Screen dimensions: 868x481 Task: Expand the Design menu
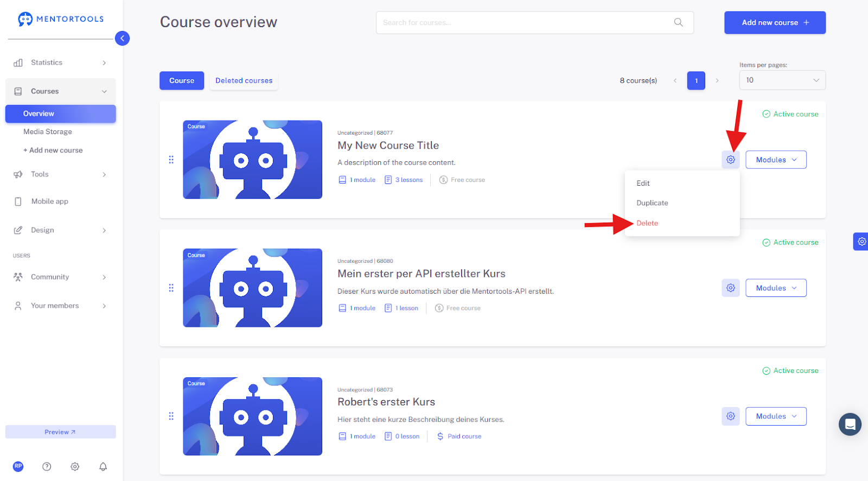[104, 230]
